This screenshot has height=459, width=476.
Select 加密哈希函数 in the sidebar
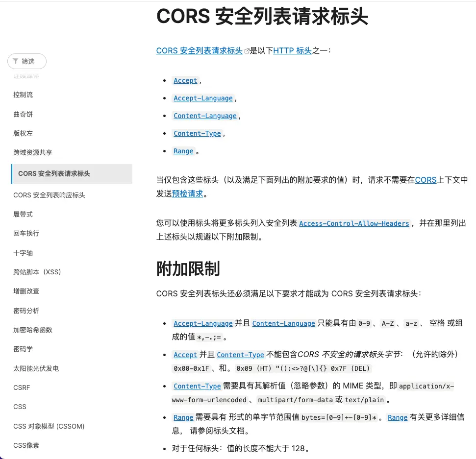pos(33,330)
